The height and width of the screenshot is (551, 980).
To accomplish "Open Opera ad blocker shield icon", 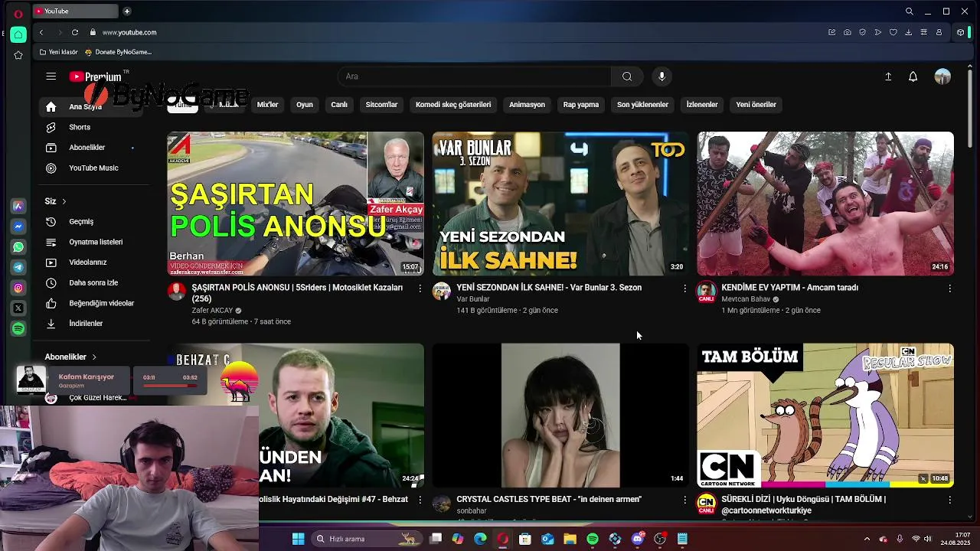I will pyautogui.click(x=863, y=32).
